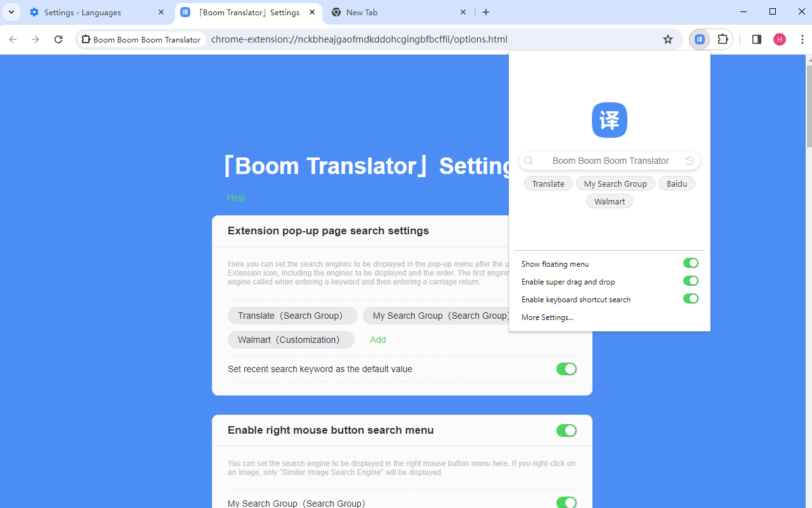812x508 pixels.
Task: Click the Walmart pill in popup
Action: pos(610,201)
